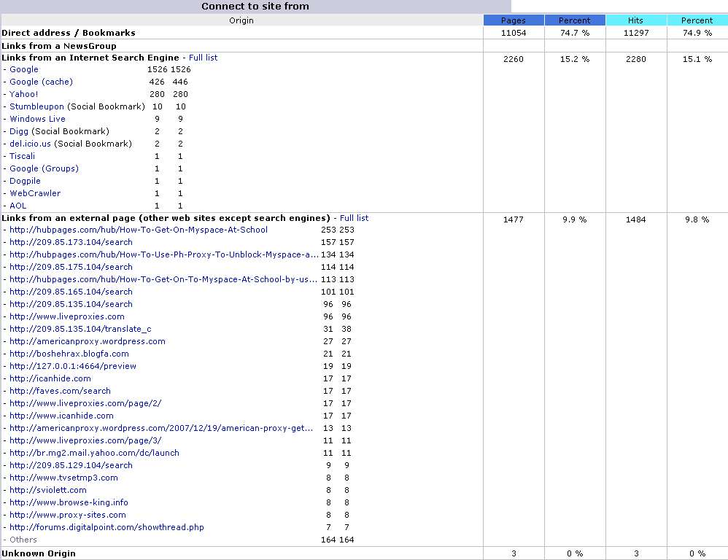
Task: Click the forums.digitalpoint.com showthread link
Action: pos(107,527)
